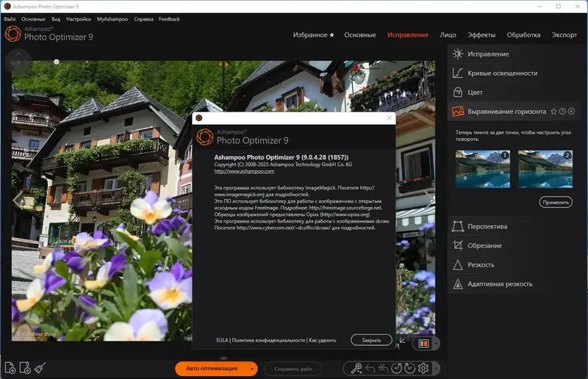Open the MyAshampoo menu

[112, 19]
